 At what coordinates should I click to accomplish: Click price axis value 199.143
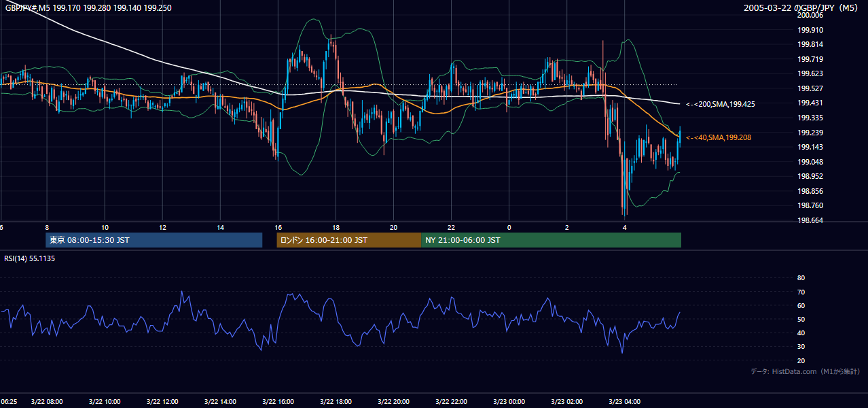point(810,147)
